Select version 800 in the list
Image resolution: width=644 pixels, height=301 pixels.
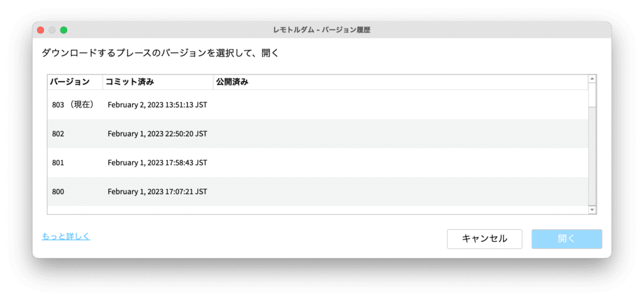[x=58, y=192]
